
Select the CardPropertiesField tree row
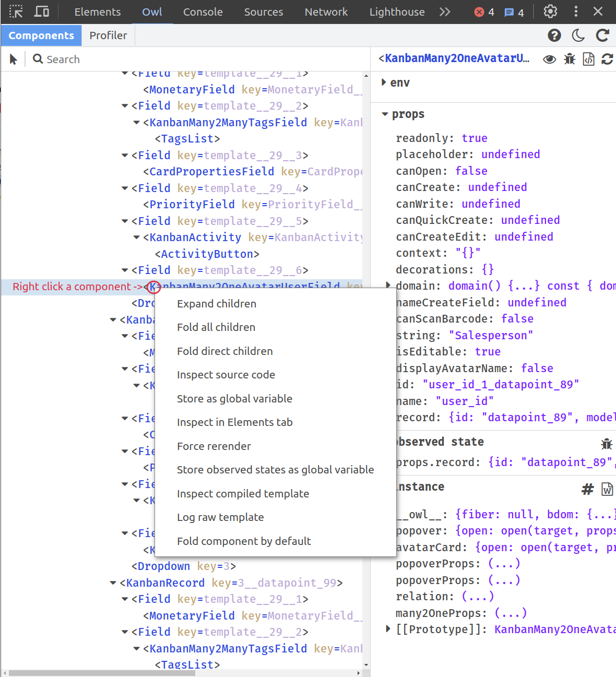point(182,172)
